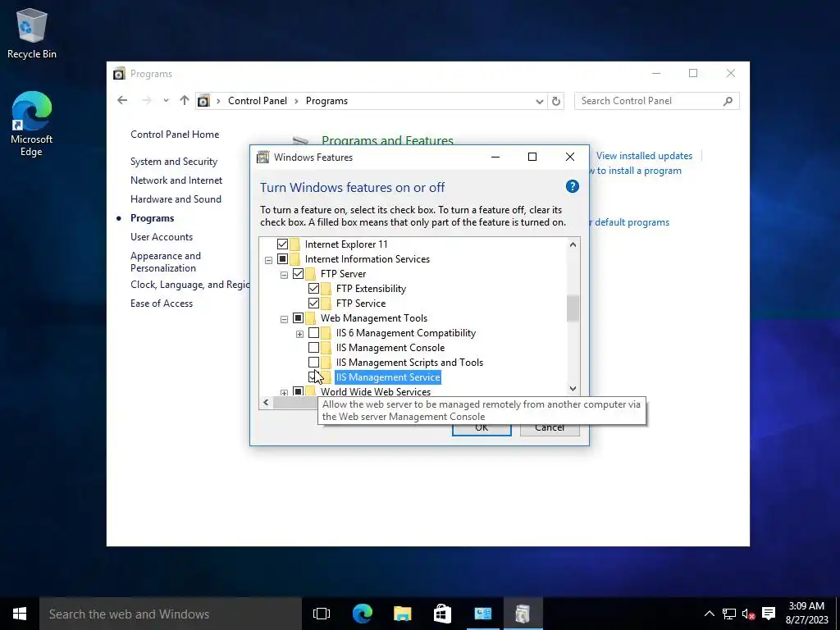The image size is (840, 630).
Task: Click View installed updates link
Action: click(x=644, y=156)
